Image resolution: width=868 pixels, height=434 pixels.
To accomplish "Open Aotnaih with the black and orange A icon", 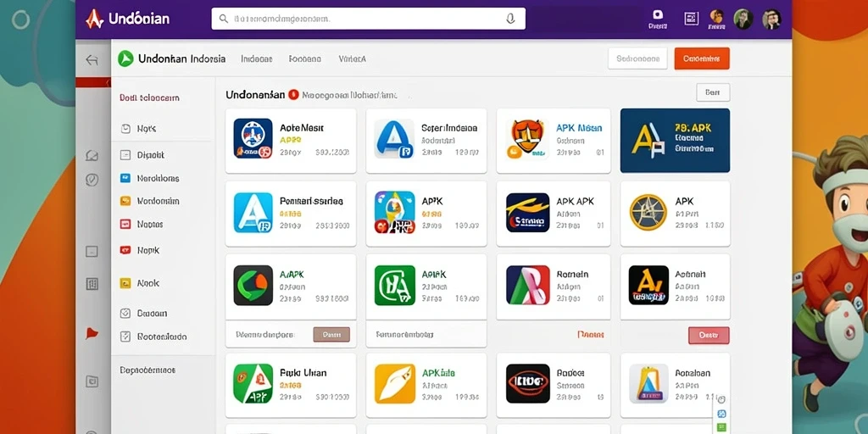I will coord(675,287).
